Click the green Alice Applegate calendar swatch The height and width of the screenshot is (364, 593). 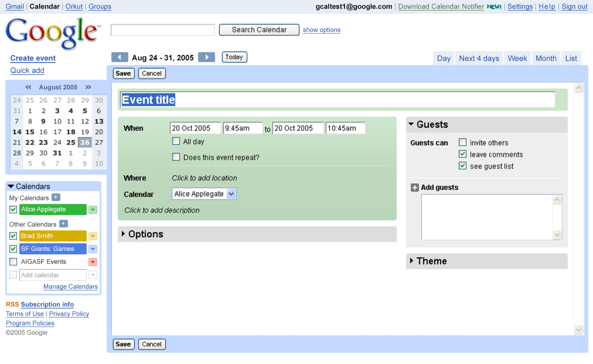click(x=53, y=210)
